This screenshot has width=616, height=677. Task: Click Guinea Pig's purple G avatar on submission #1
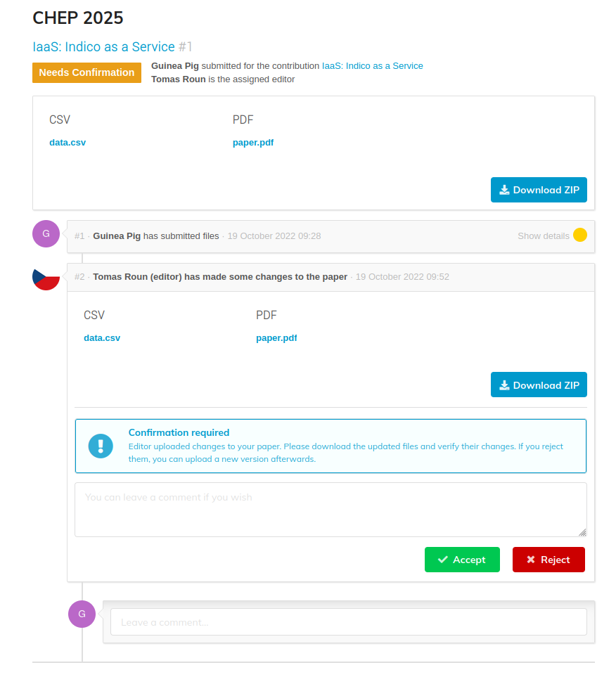pyautogui.click(x=46, y=233)
